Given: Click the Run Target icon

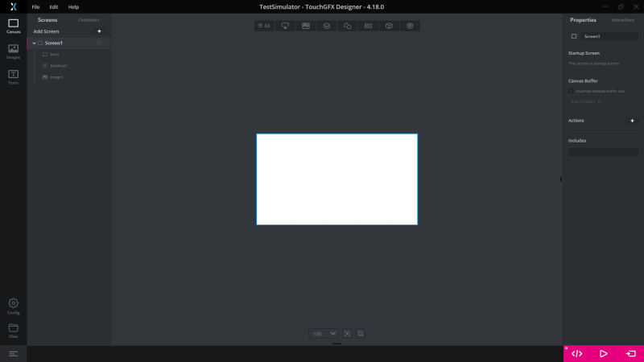Looking at the screenshot, I should coord(630,353).
